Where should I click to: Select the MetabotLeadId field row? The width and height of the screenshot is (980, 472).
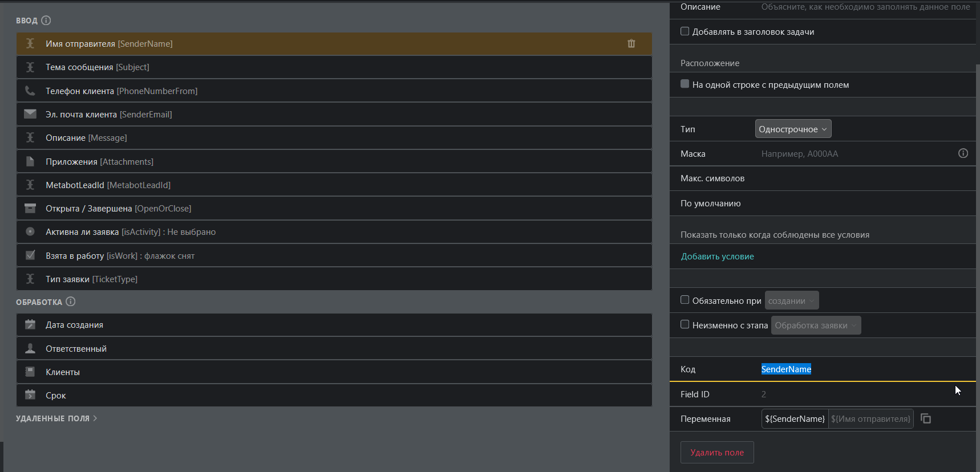pos(334,185)
